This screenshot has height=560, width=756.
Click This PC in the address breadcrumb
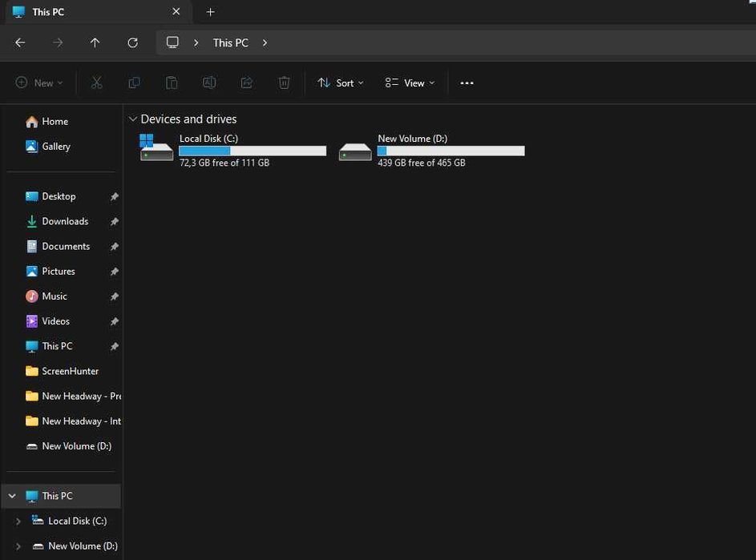[x=230, y=43]
